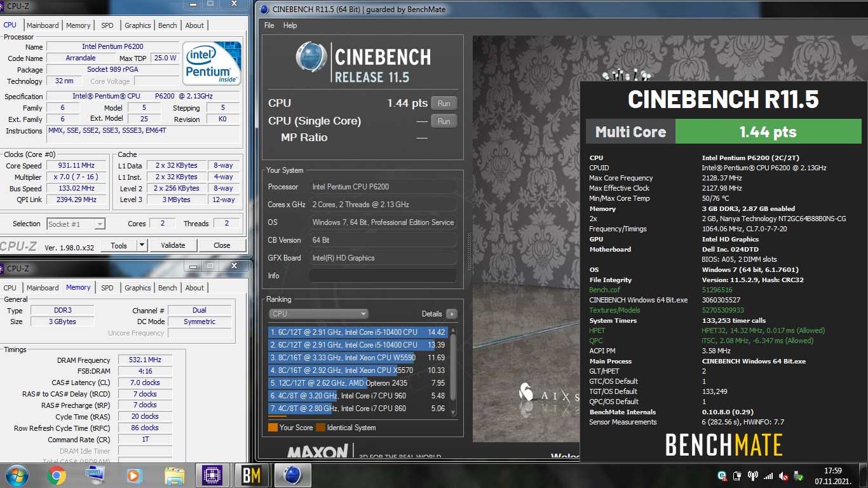Image resolution: width=868 pixels, height=488 pixels.
Task: Switch to SPD tab in lower CPU-Z
Action: pos(107,288)
